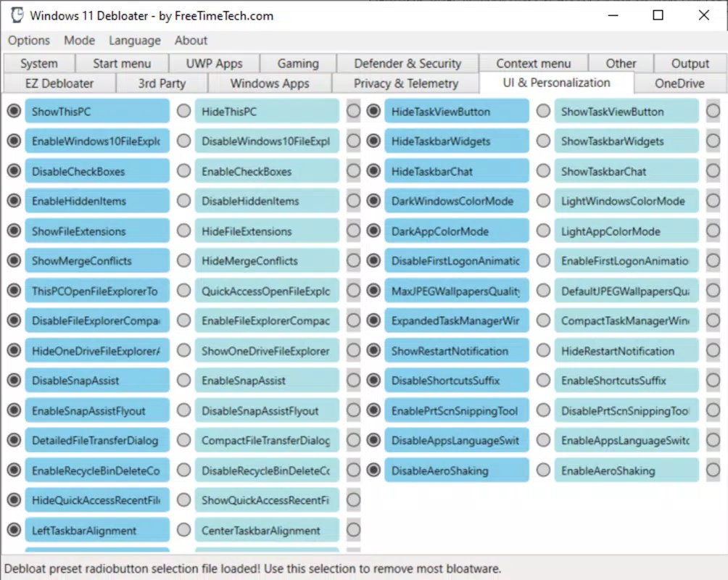This screenshot has width=728, height=580.
Task: Click the ShowTaskbarChat button
Action: (x=626, y=171)
